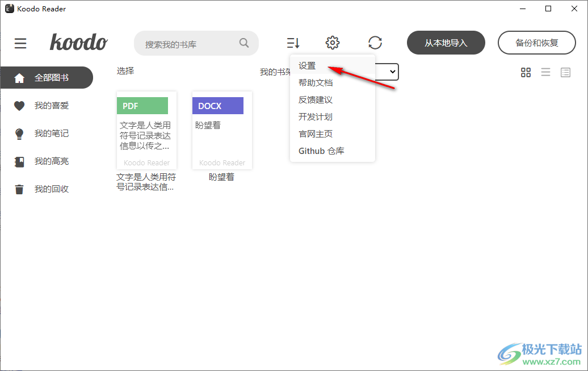Click the search magnifier icon
The width and height of the screenshot is (588, 371).
tap(244, 43)
